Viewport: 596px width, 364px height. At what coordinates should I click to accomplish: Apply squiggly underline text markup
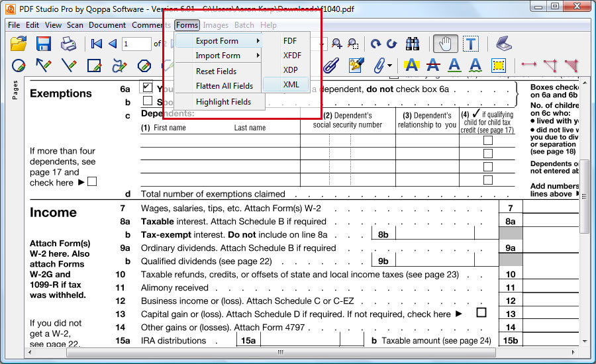[x=475, y=66]
